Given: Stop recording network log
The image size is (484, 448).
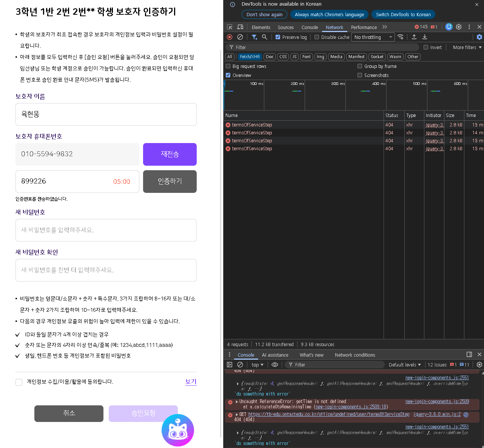Looking at the screenshot, I should tap(230, 37).
